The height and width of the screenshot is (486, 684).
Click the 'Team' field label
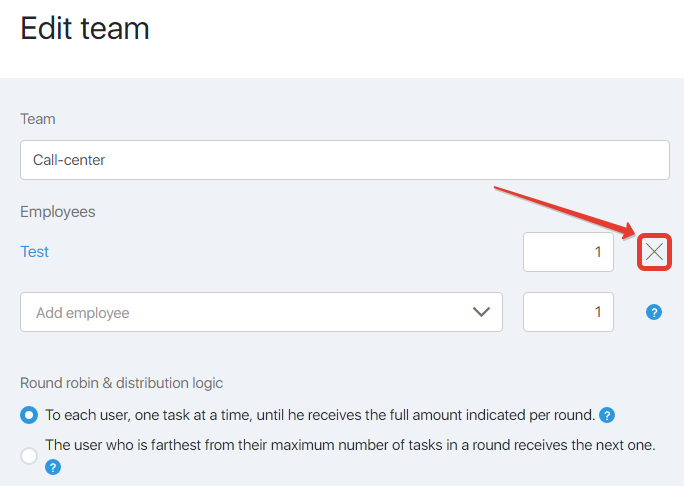point(38,119)
